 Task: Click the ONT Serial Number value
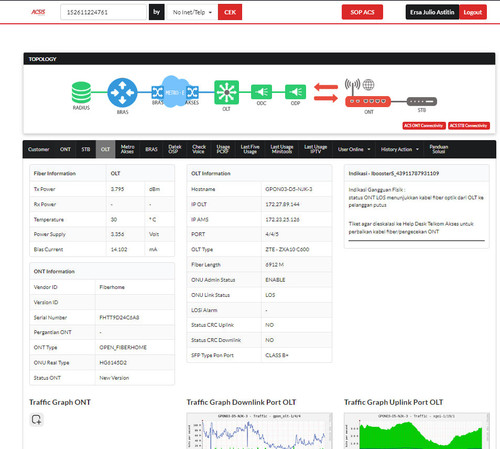(119, 318)
